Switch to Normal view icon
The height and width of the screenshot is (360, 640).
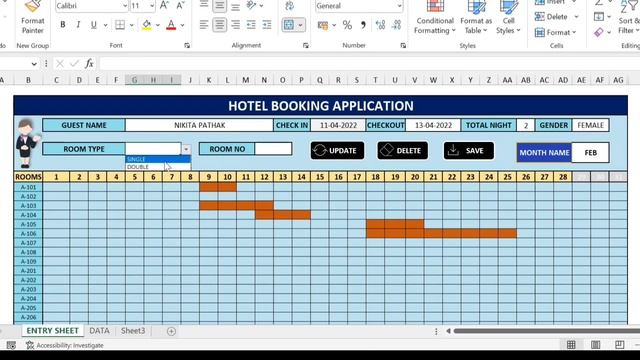point(571,345)
